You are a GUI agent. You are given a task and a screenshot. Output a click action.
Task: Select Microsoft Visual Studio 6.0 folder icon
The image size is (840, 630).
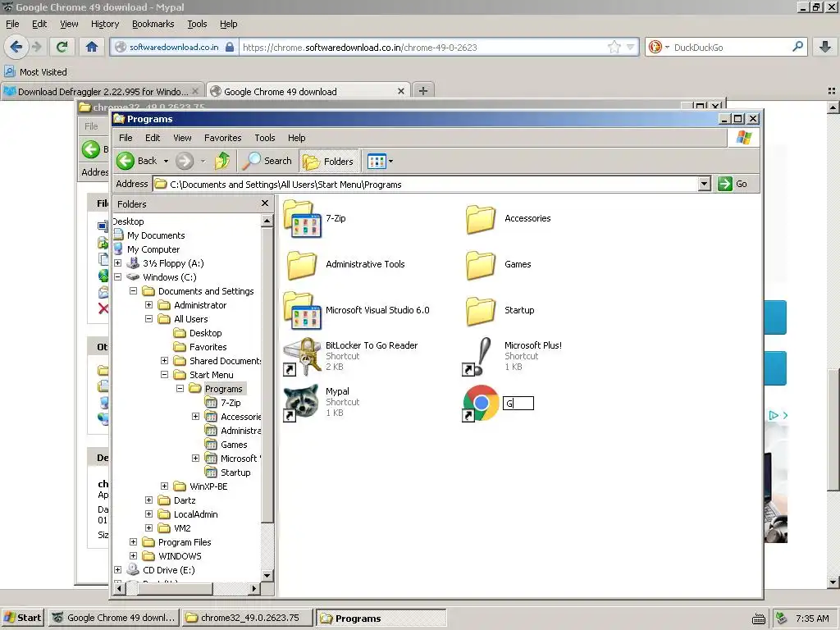click(x=302, y=310)
